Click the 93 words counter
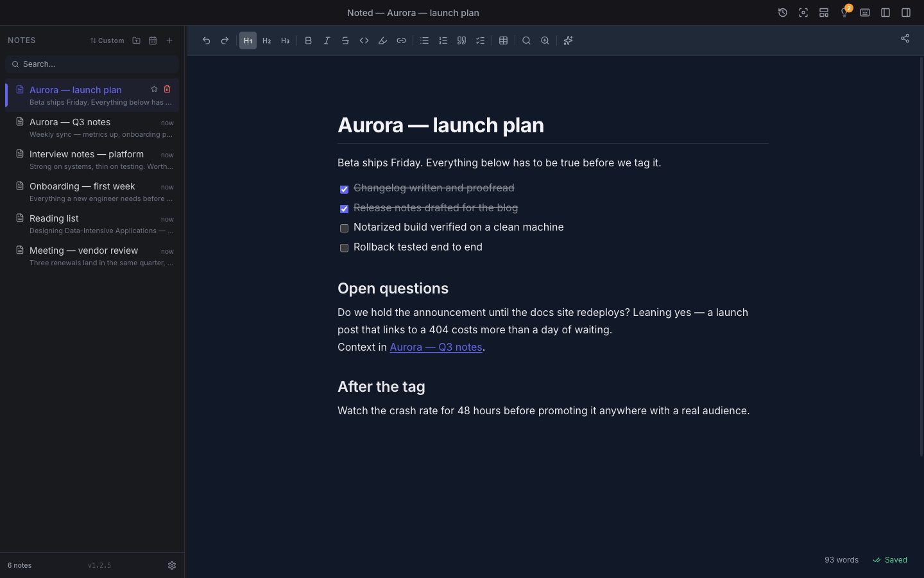924x578 pixels. (x=841, y=560)
